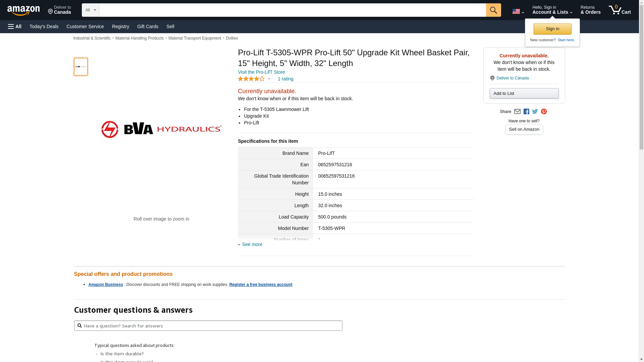
Task: Share product on Pinterest icon
Action: (544, 112)
